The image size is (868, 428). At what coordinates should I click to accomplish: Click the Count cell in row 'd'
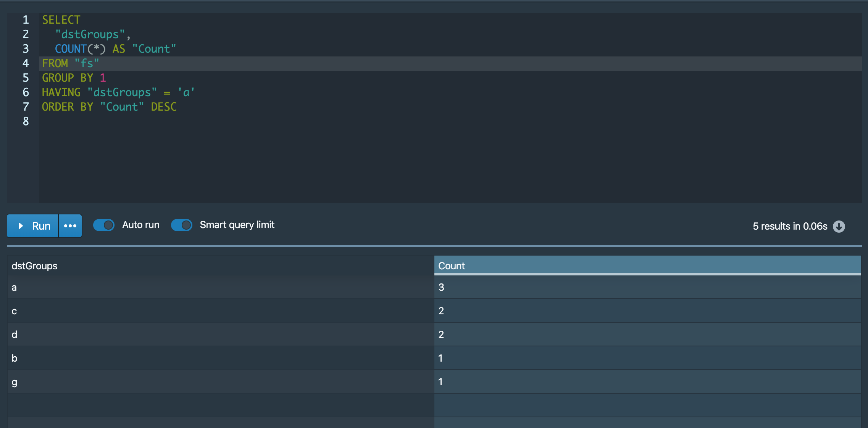pyautogui.click(x=441, y=335)
